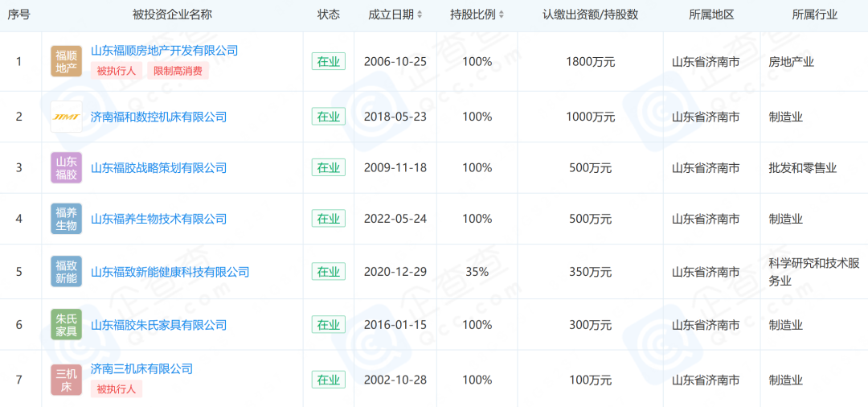The width and height of the screenshot is (868, 407).
Task: Open 济南福和数控机床有限公司 link
Action: (159, 117)
